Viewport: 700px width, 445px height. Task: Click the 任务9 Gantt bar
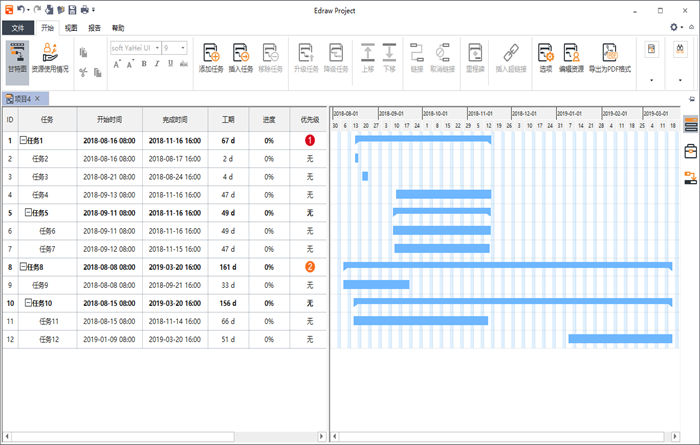[376, 284]
